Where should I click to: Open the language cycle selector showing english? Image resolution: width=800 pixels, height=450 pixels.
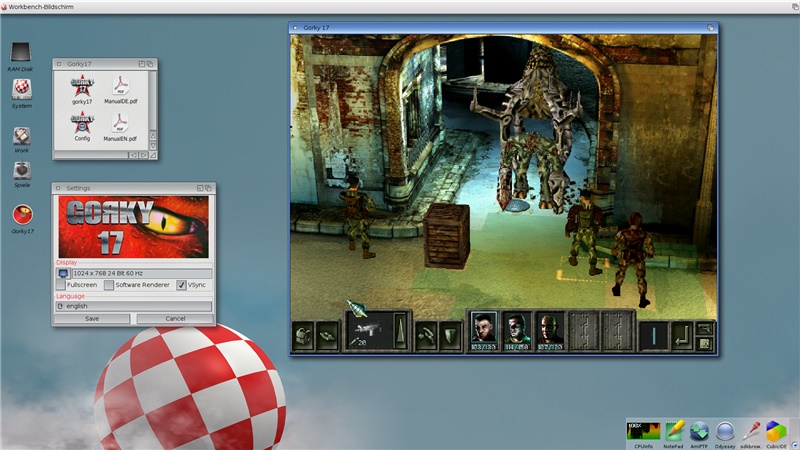(x=134, y=306)
